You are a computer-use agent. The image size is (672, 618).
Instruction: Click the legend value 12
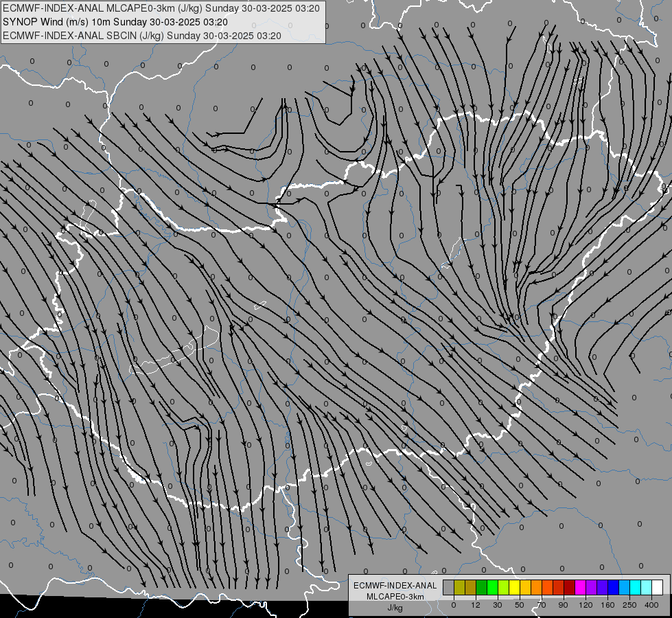click(x=476, y=605)
